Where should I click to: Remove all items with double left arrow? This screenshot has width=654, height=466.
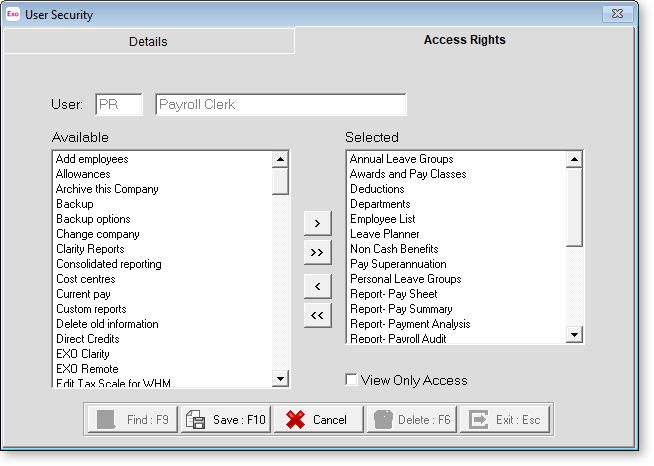tap(317, 317)
